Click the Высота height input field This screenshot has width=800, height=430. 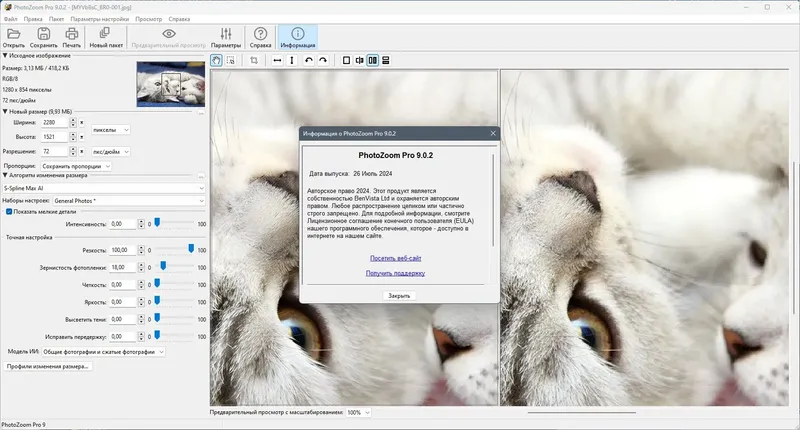55,137
